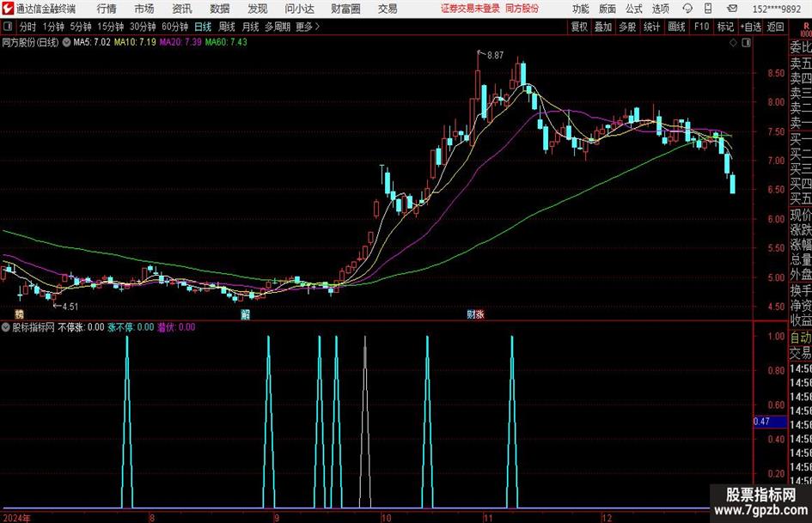Open the 行情 menu

107,9
